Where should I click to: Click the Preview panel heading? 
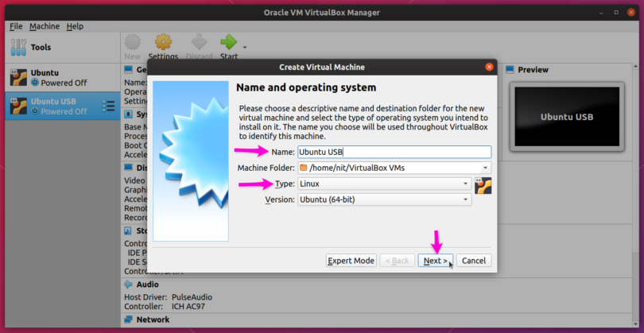533,70
